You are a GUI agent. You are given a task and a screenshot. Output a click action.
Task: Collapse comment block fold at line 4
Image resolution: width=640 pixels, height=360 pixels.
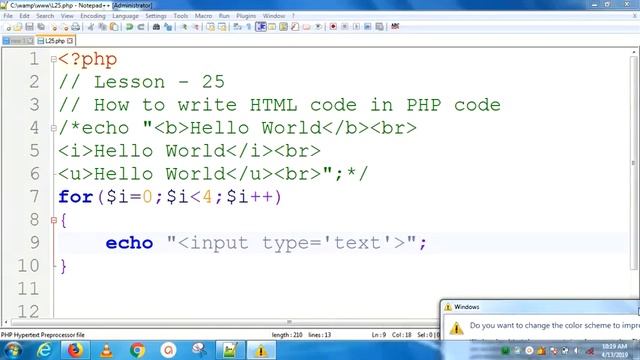pos(53,128)
